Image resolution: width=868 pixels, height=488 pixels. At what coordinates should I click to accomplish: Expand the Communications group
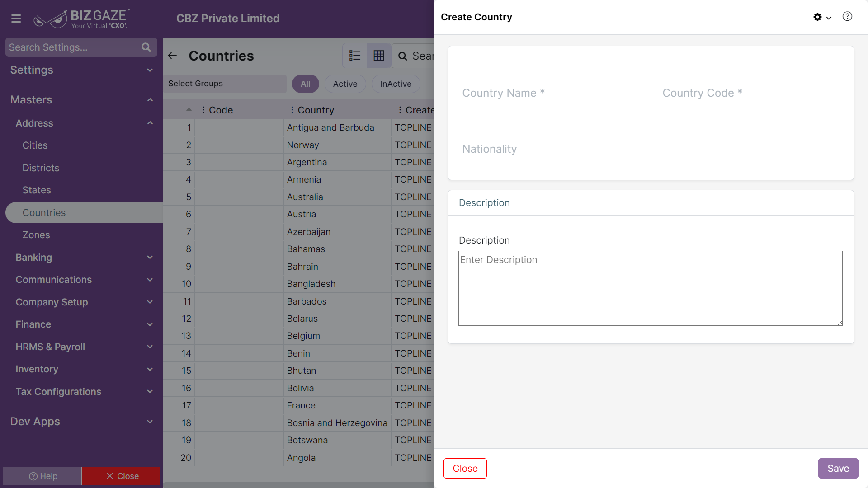[x=150, y=280]
